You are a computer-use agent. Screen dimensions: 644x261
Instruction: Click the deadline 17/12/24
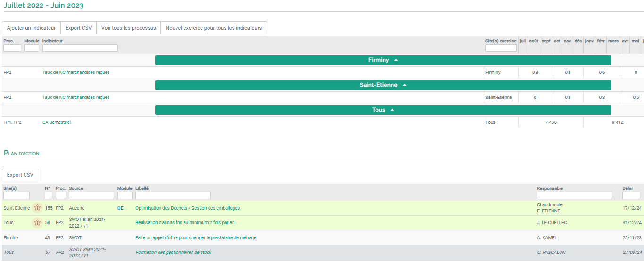[632, 208]
